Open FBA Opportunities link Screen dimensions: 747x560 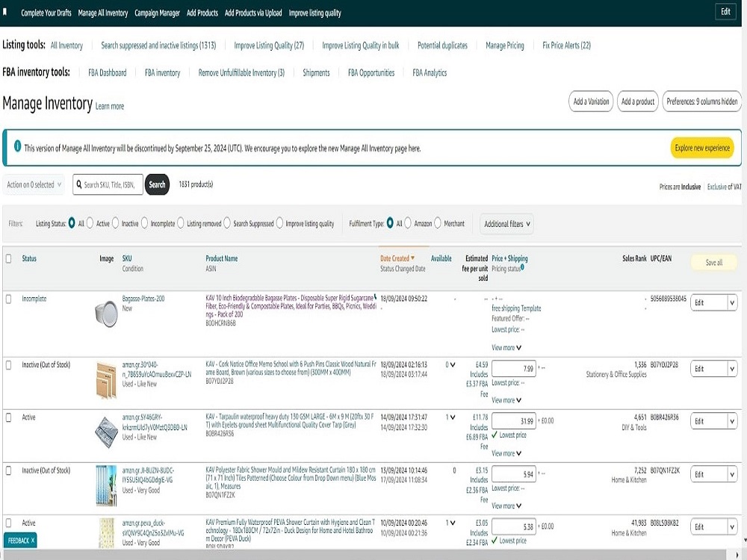[x=371, y=73]
